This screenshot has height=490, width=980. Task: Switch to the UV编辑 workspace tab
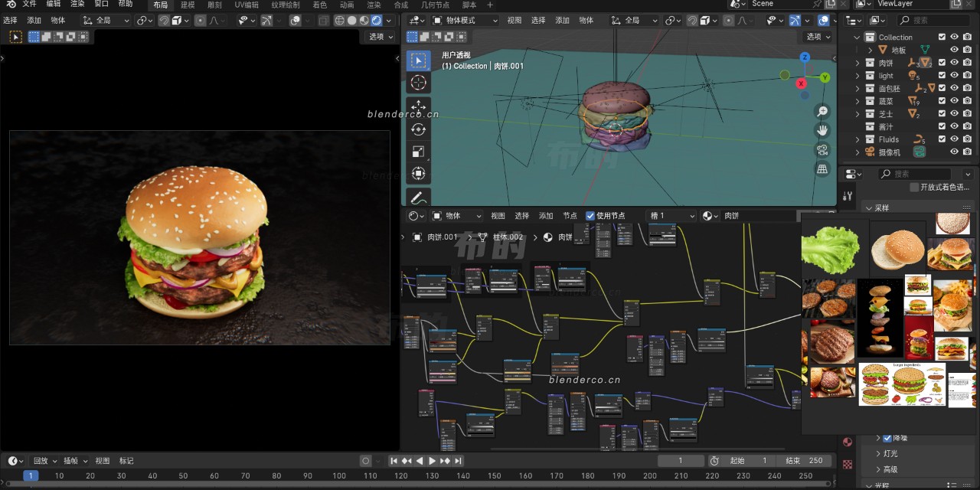[x=247, y=5]
